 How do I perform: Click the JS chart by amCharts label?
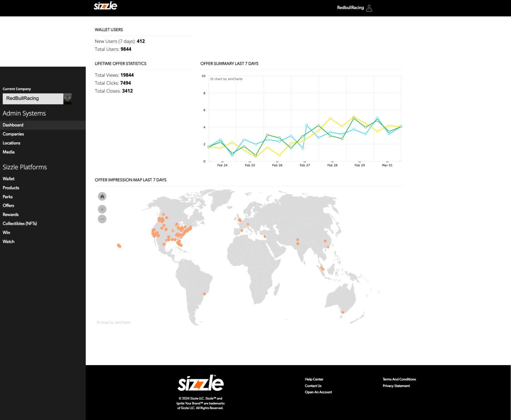(226, 79)
